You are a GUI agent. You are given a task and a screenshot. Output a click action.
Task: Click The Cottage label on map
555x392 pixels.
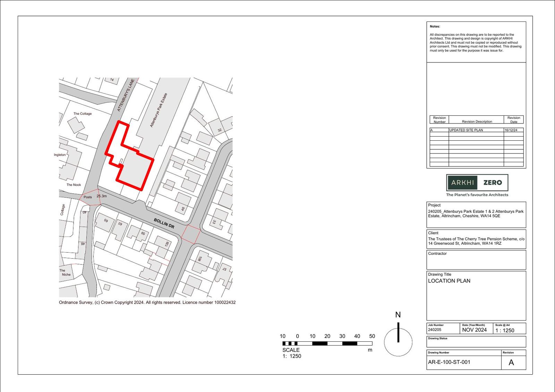pyautogui.click(x=83, y=114)
